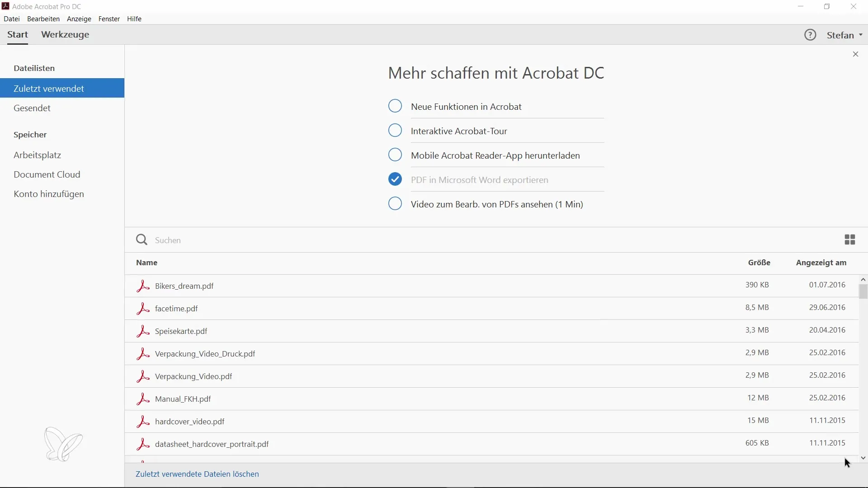Image resolution: width=868 pixels, height=488 pixels.
Task: Click file list scrollbar up arrow
Action: tap(863, 280)
